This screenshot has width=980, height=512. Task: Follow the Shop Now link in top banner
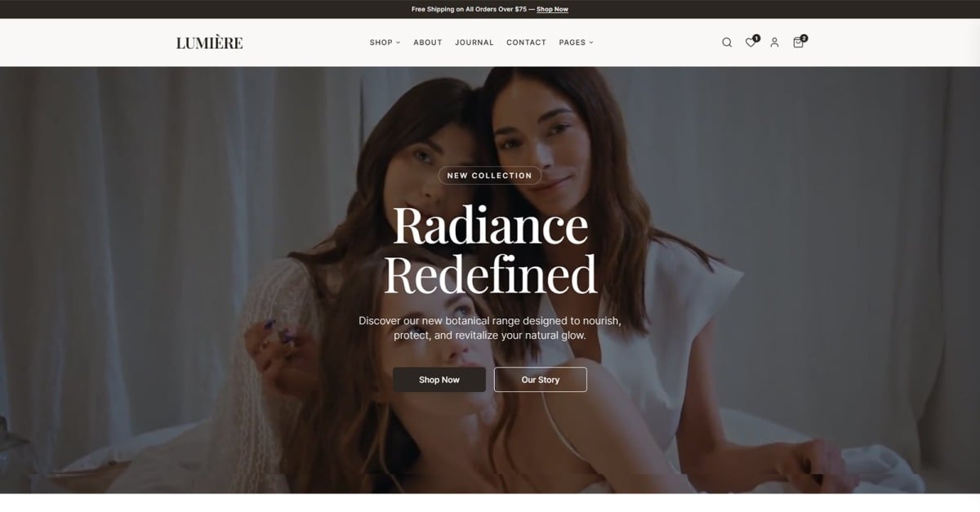click(x=552, y=10)
